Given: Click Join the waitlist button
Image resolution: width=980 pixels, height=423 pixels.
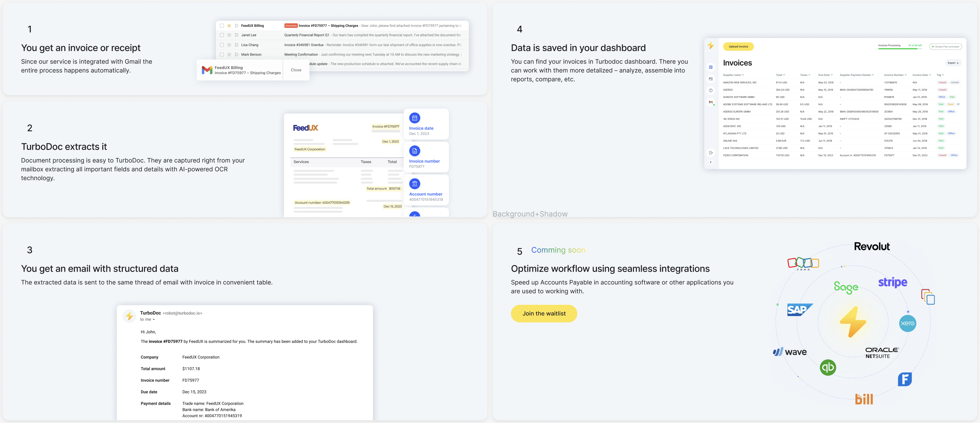Looking at the screenshot, I should (544, 313).
